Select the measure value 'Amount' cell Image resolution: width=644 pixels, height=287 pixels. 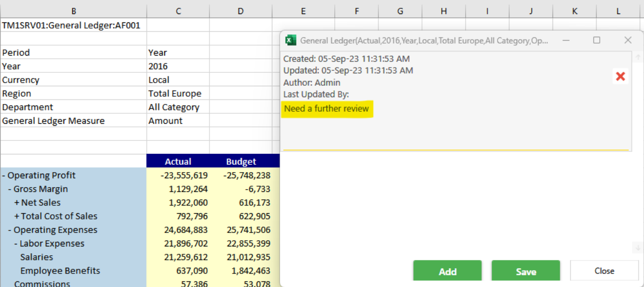coord(178,121)
